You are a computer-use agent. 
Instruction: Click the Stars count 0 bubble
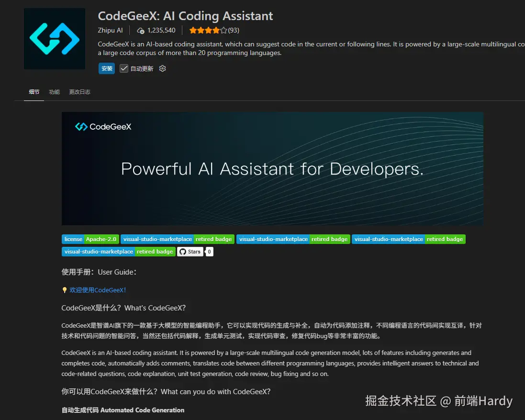coord(209,252)
